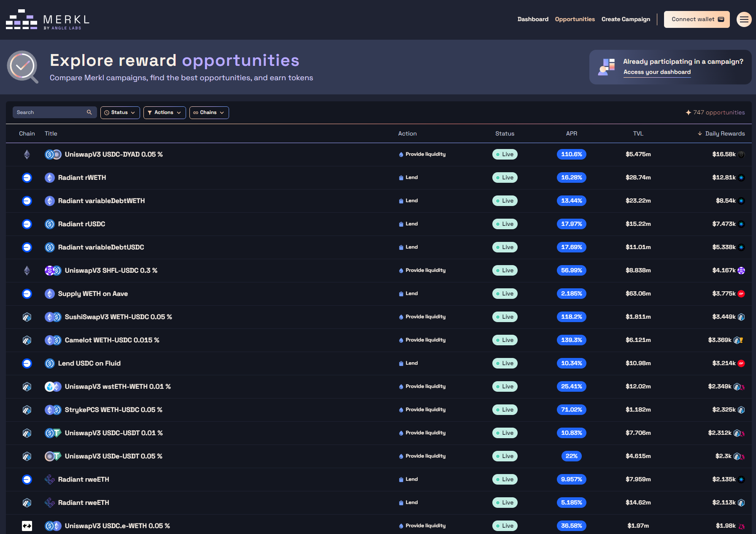This screenshot has width=756, height=534.
Task: Click the reward token icon for StrykePCS WETH-USDC
Action: click(x=741, y=410)
